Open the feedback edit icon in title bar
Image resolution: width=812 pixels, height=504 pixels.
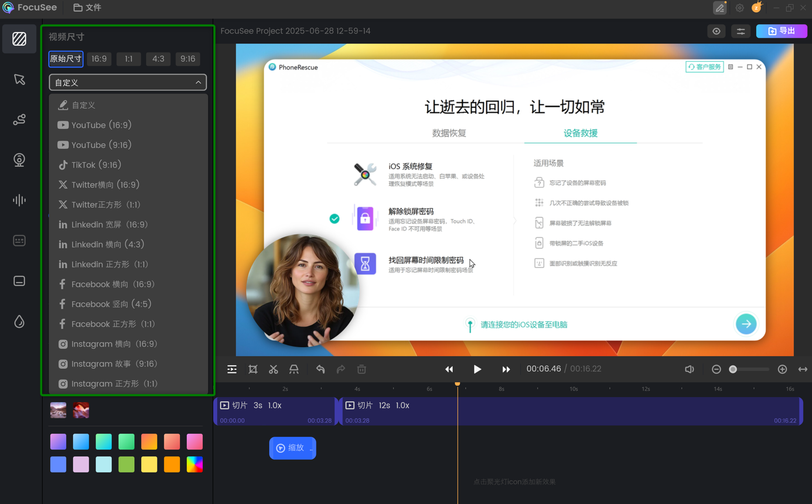[x=720, y=8]
